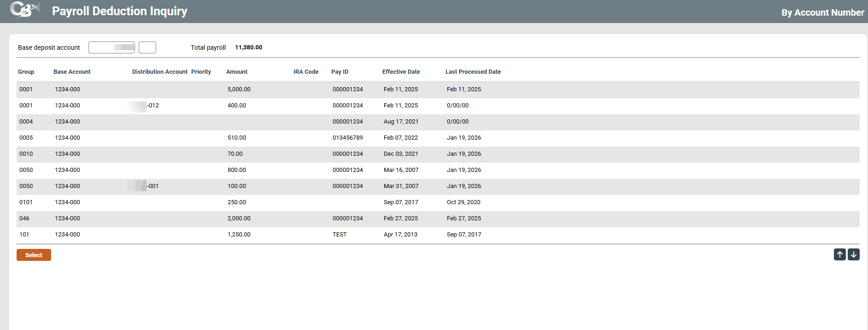The image size is (868, 330).
Task: Pick the group 0101 row
Action: [26, 202]
